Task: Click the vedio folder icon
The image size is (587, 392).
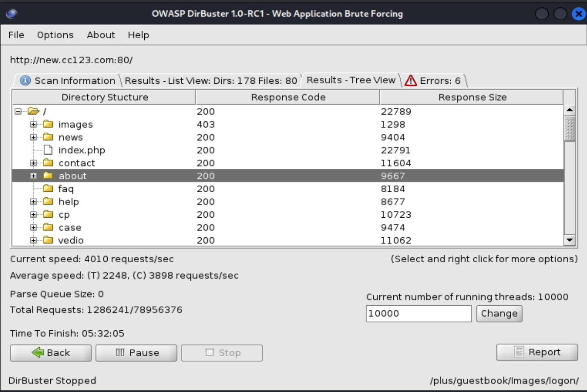Action: point(48,240)
